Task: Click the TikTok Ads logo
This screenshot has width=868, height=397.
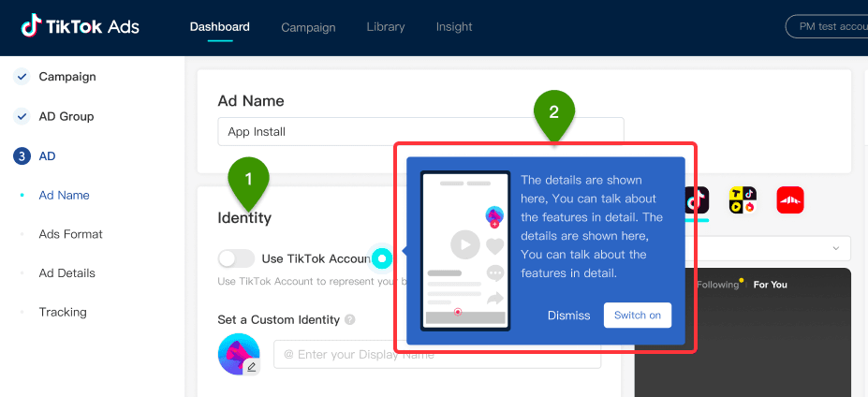Action: (80, 26)
